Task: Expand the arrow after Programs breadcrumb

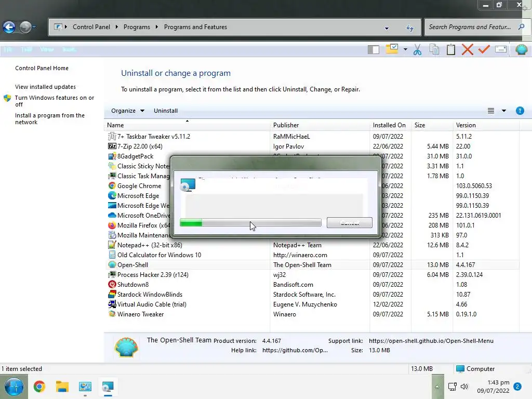Action: coord(157,27)
